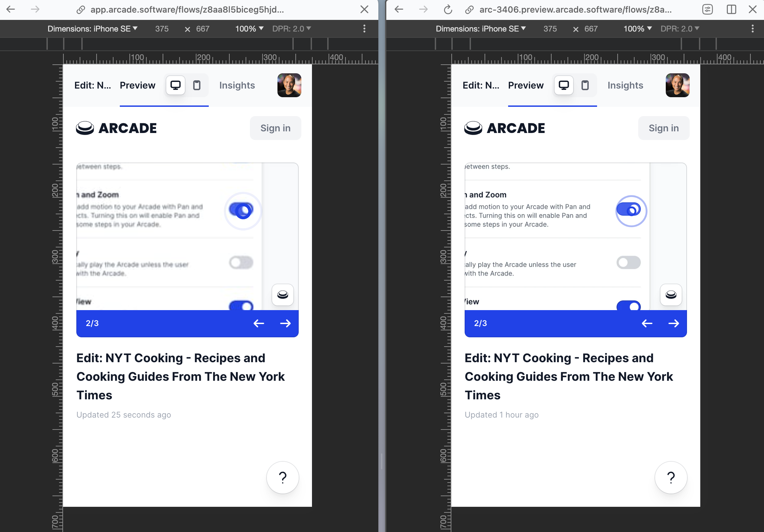Open Dimensions iPhone SE dropdown in left pane
764x532 pixels.
coord(93,29)
